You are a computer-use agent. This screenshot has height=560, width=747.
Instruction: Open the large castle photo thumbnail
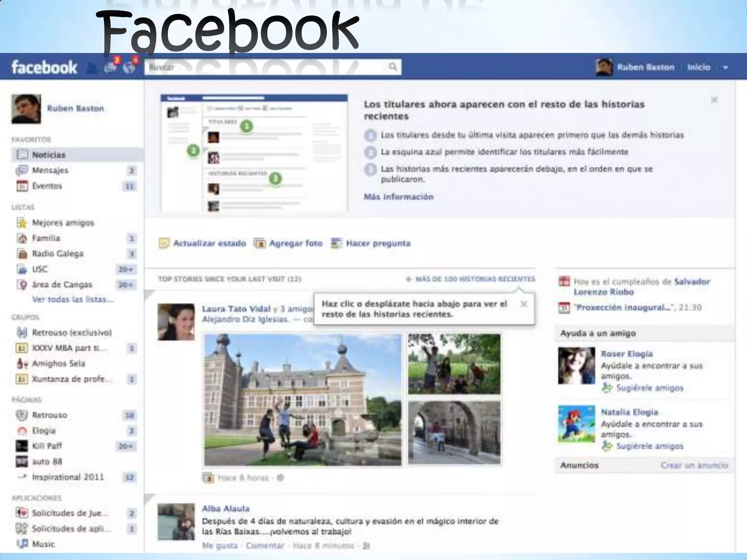(303, 400)
